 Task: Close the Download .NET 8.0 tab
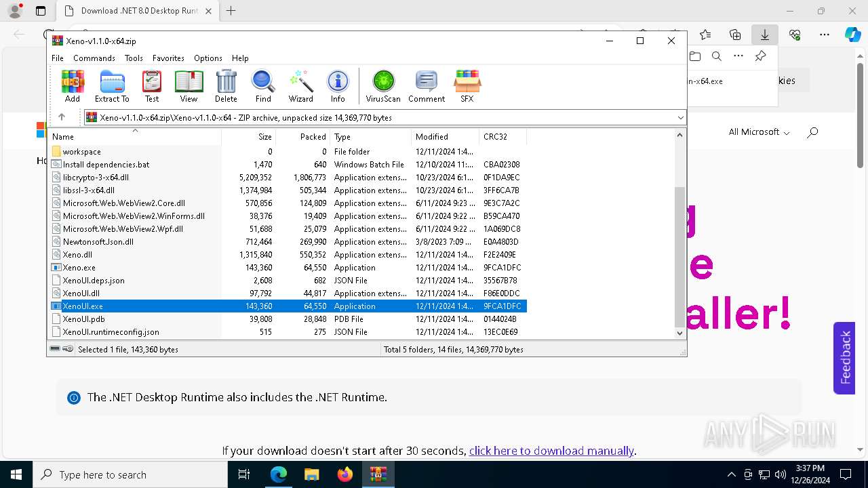click(x=208, y=11)
